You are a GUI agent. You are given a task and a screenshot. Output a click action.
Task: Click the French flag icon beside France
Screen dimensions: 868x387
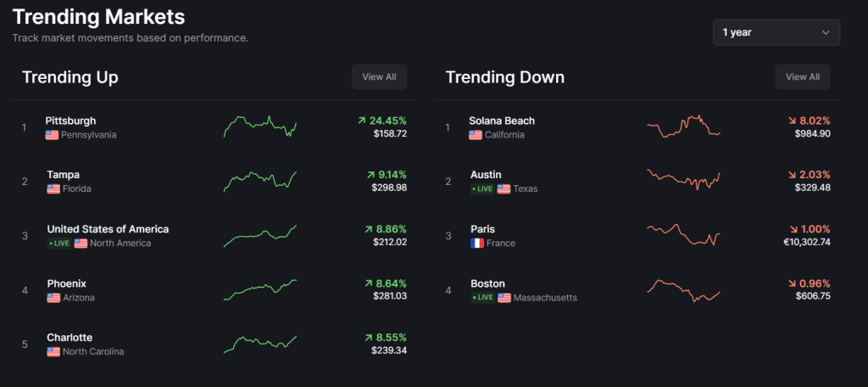476,243
